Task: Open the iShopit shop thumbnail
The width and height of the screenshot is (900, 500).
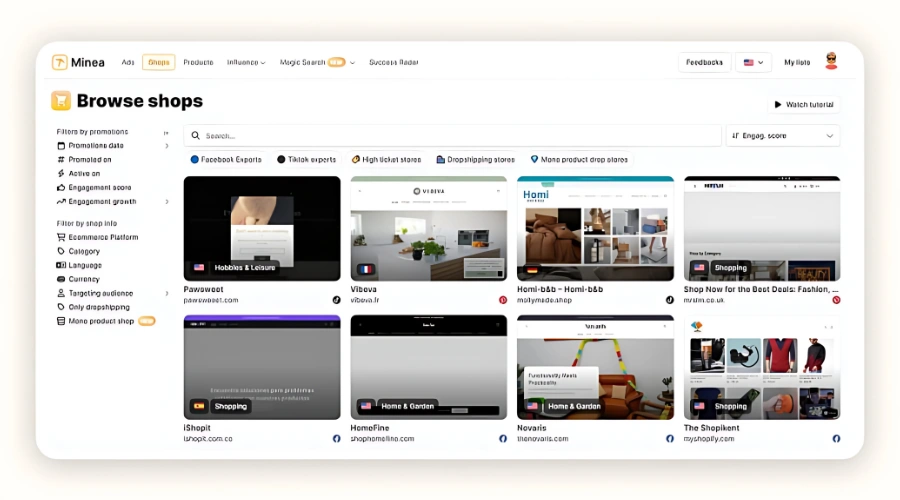Action: (262, 367)
